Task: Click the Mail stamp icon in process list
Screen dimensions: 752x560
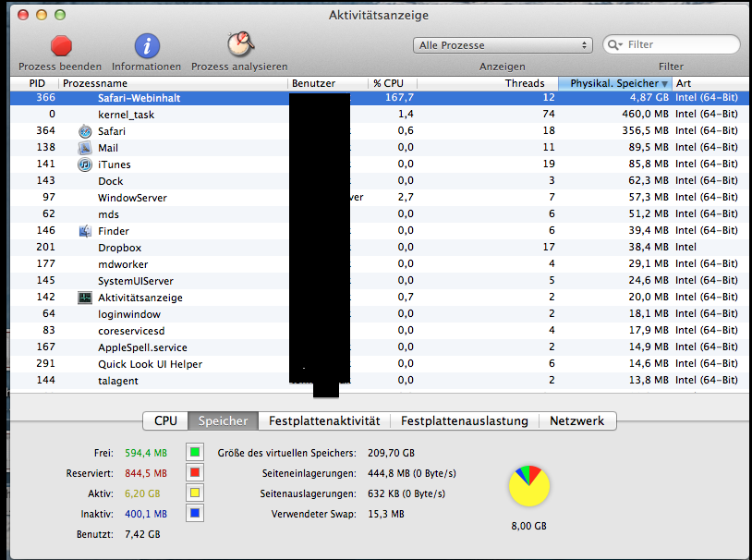Action: coord(85,148)
